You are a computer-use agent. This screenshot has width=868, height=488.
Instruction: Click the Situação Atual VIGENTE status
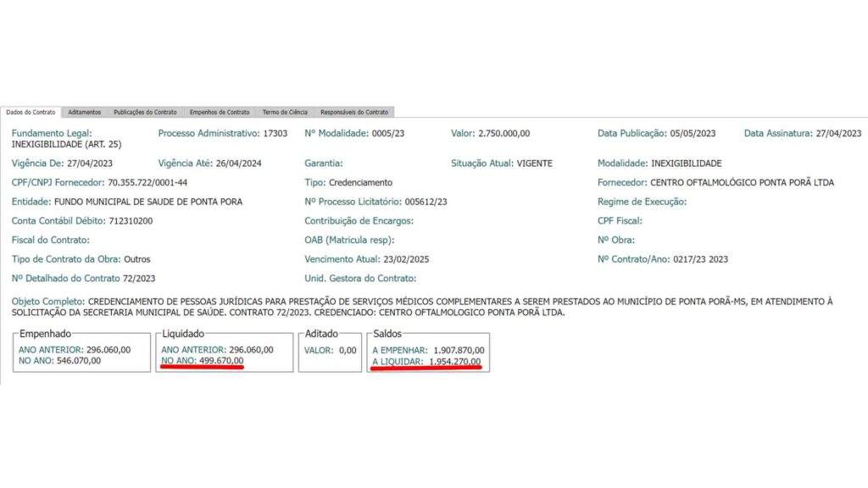[x=534, y=163]
